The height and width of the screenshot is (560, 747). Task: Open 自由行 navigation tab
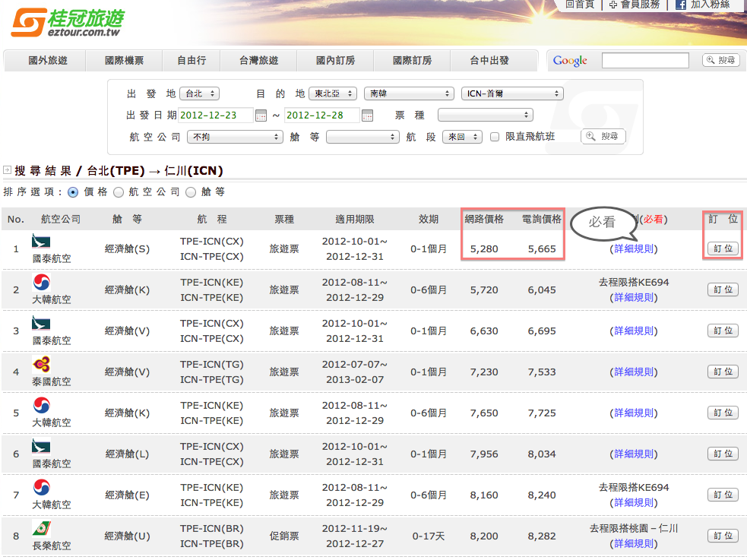(191, 61)
